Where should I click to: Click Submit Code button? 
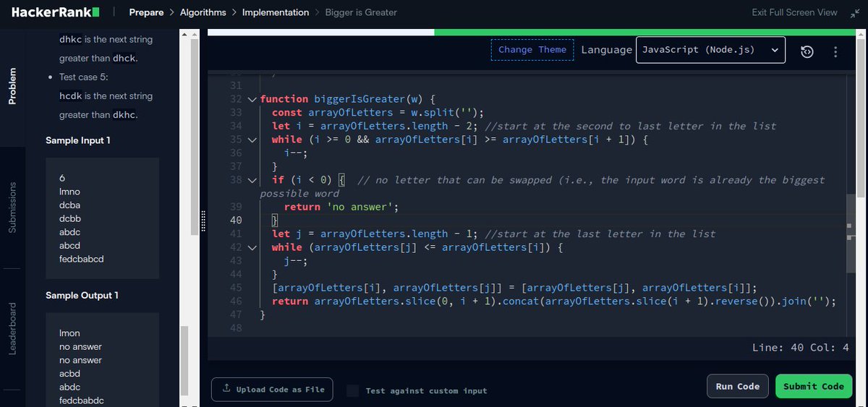pos(814,386)
